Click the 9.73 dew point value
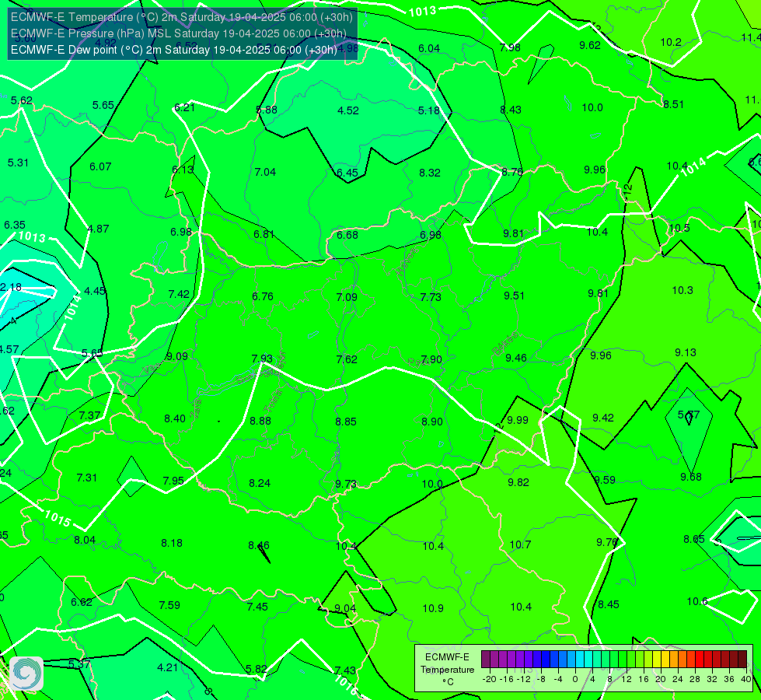The width and height of the screenshot is (761, 700). tap(346, 485)
